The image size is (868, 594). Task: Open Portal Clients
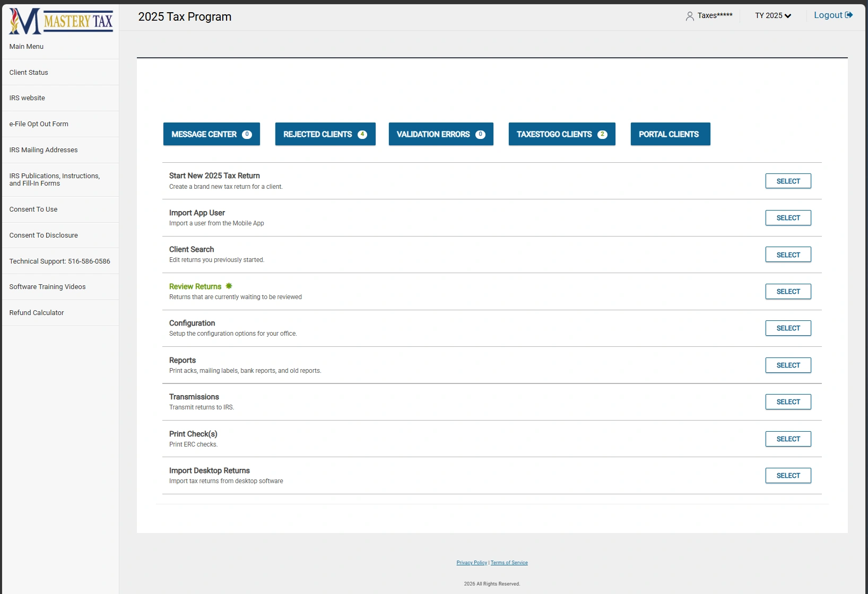tap(670, 134)
